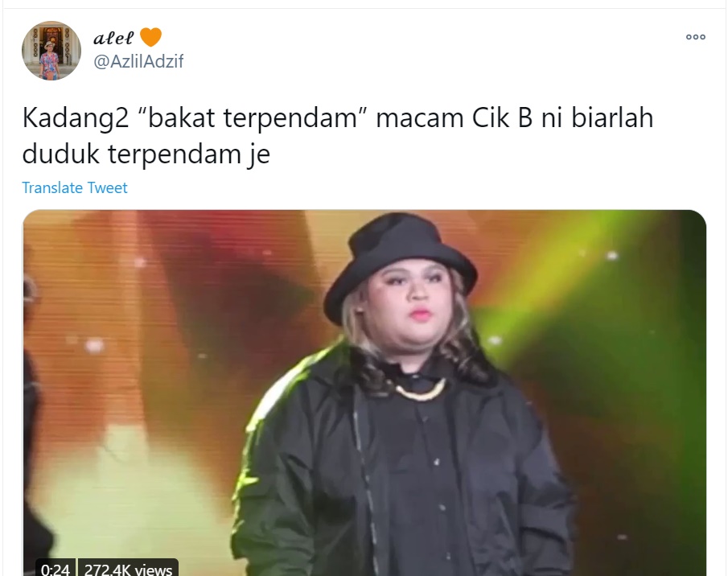Select the words Cik B in tweet
The image size is (728, 576).
point(502,118)
